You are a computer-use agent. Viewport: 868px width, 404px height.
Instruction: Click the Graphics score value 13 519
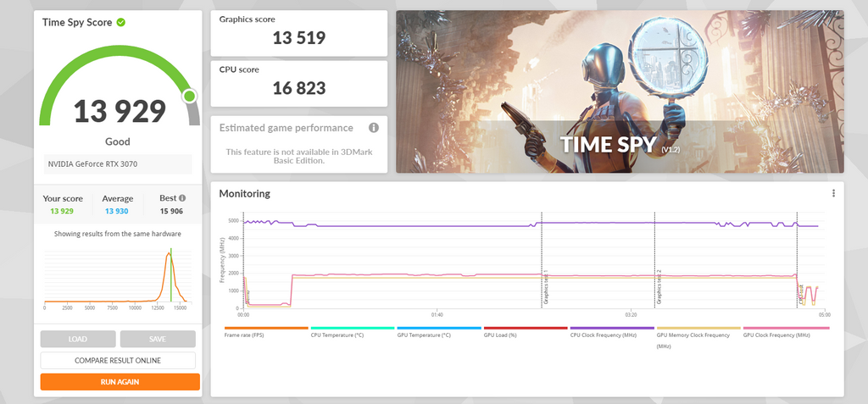299,38
